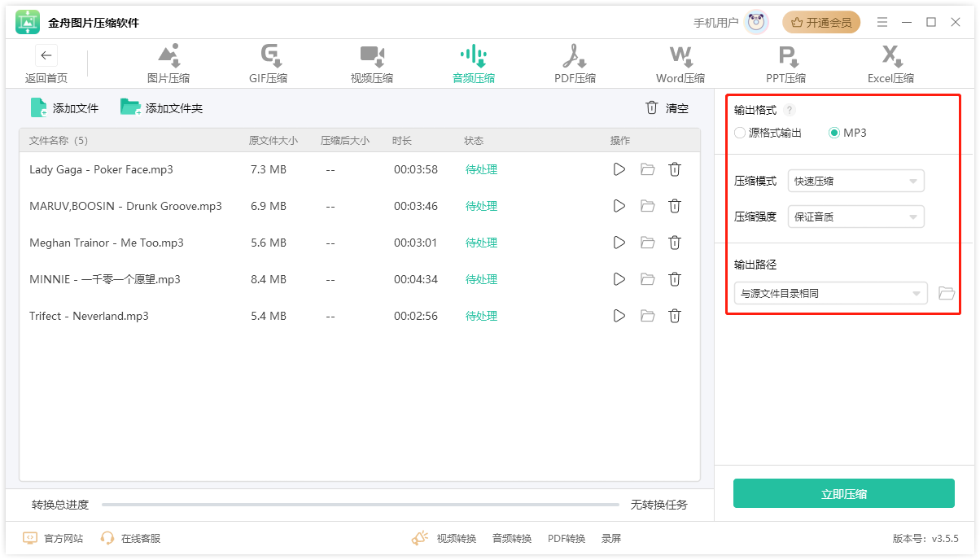Select the 视频压缩 tool icon

pos(371,55)
